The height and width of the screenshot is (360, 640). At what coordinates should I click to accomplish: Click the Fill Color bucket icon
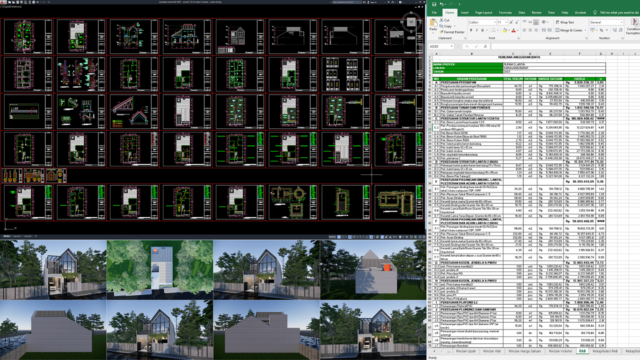tap(505, 30)
